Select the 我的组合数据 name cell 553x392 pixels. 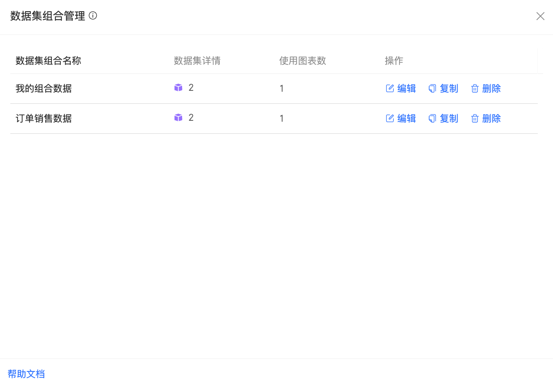pyautogui.click(x=44, y=89)
